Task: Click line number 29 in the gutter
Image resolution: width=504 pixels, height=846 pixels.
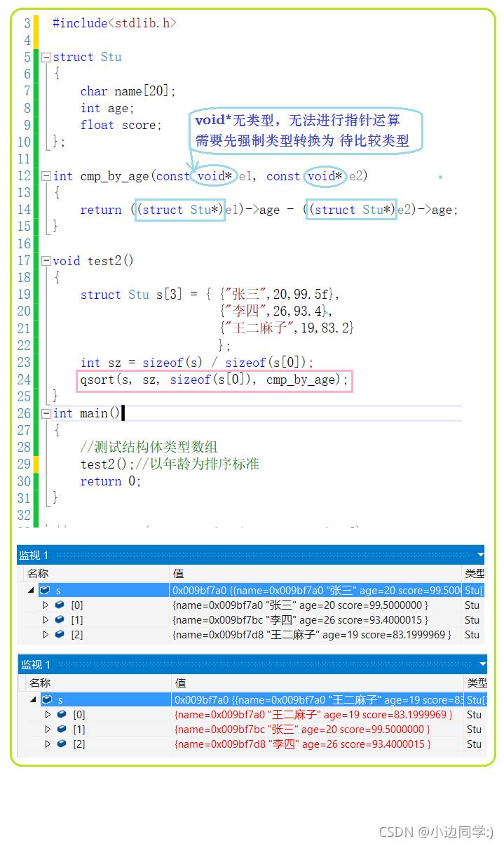Action: pos(24,464)
